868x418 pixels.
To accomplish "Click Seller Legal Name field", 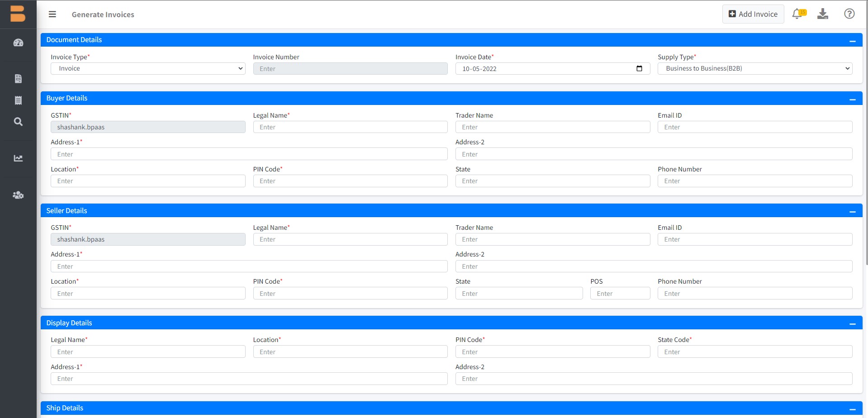I will (350, 239).
